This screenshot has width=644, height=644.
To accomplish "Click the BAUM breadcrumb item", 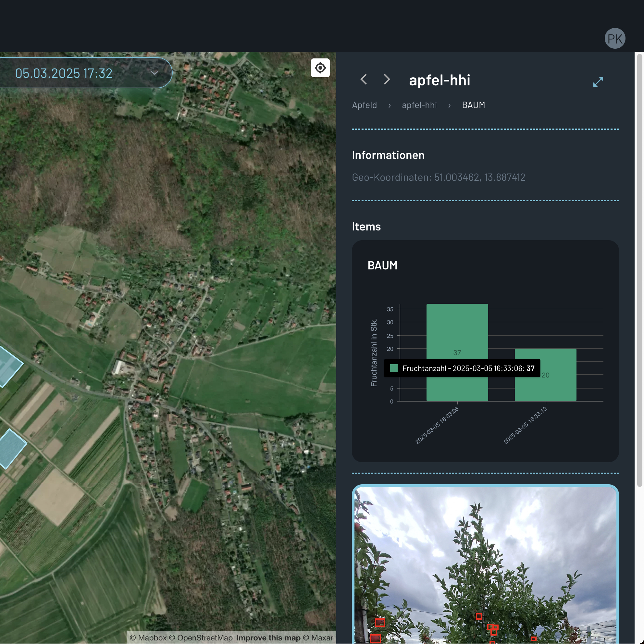I will (473, 105).
